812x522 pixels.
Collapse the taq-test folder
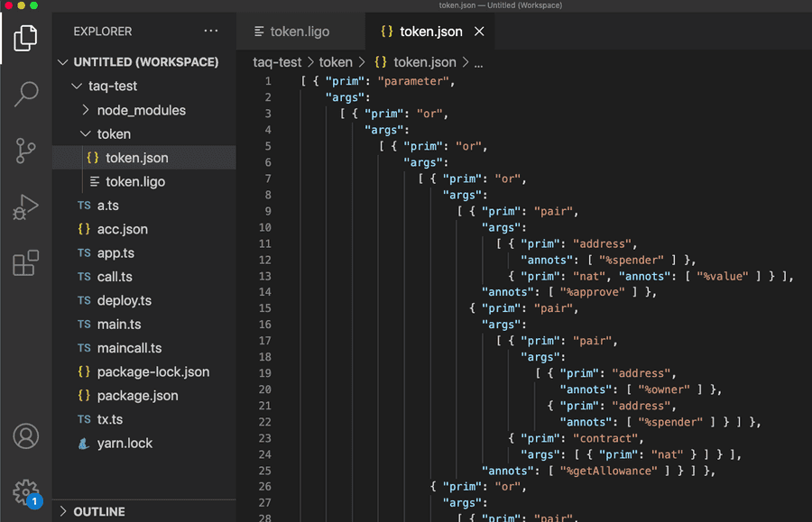click(113, 87)
